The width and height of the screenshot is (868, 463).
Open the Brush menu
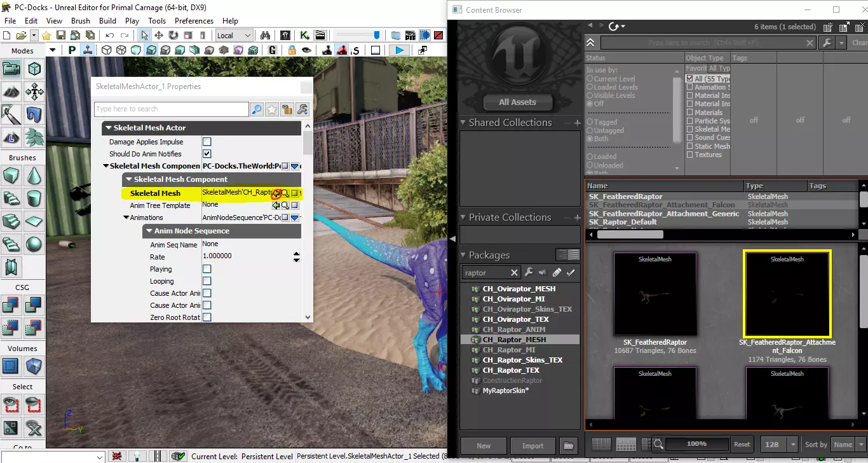pyautogui.click(x=81, y=21)
